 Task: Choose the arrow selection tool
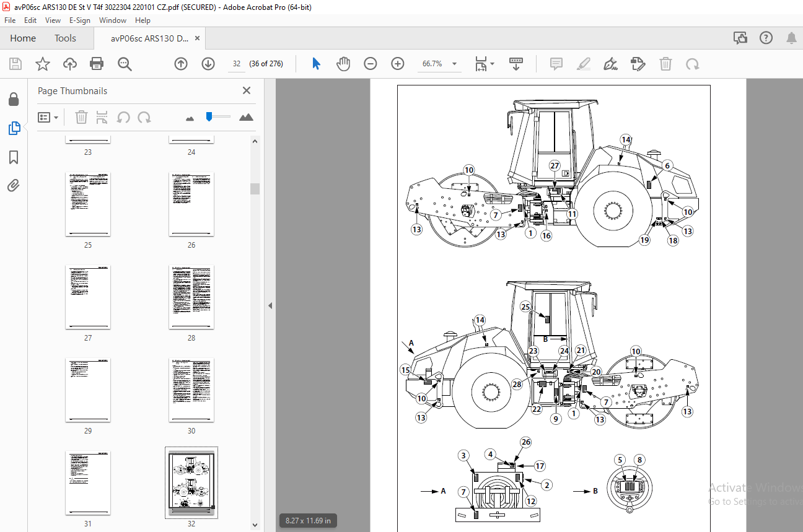pos(317,64)
